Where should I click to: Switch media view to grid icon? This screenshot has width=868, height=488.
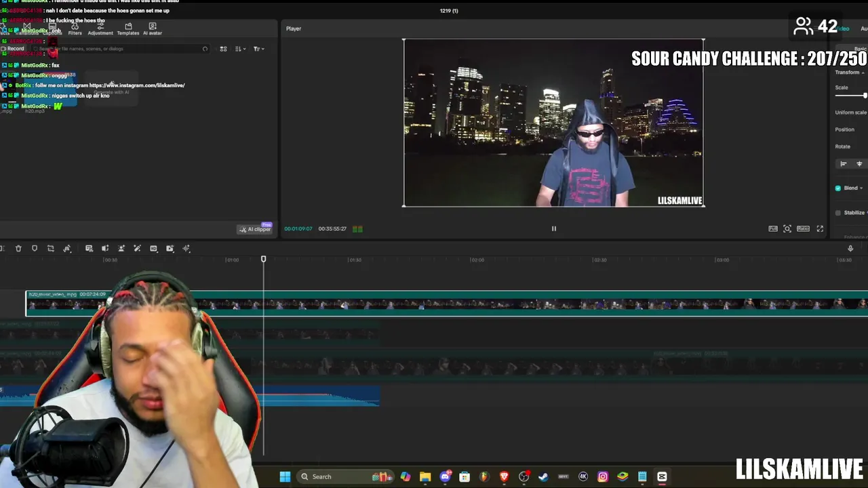[x=223, y=49]
